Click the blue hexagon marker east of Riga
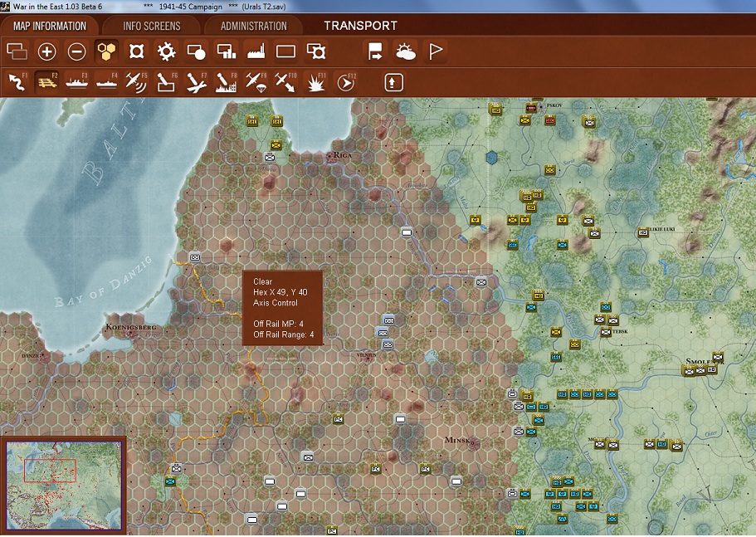Screen dimensions: 756x537 coord(491,158)
